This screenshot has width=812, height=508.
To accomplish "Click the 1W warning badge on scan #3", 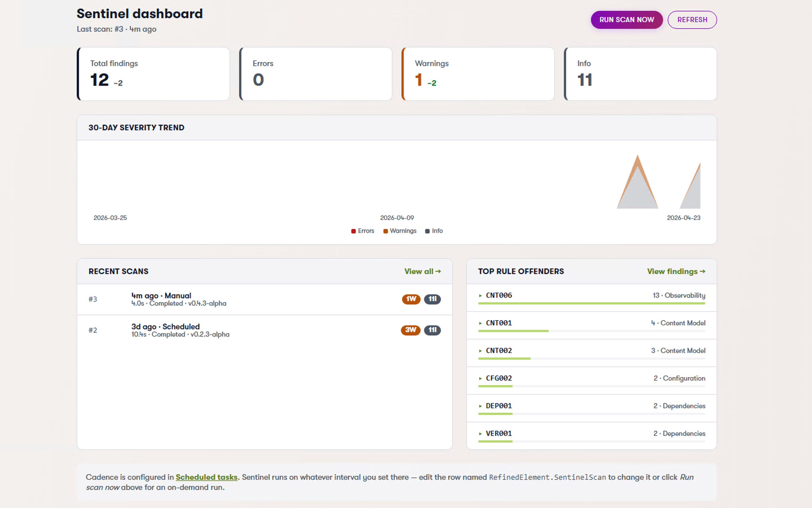I will [x=411, y=299].
